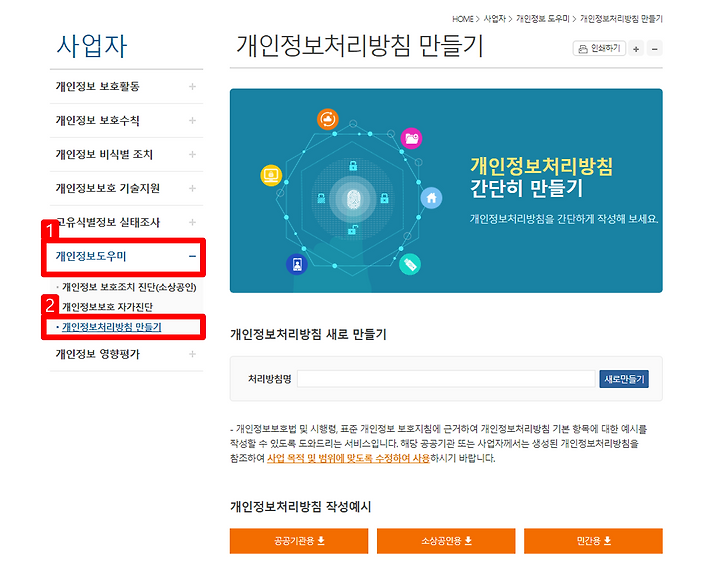The width and height of the screenshot is (720, 569).
Task: Click the teal tag icon in banner
Action: point(407,265)
